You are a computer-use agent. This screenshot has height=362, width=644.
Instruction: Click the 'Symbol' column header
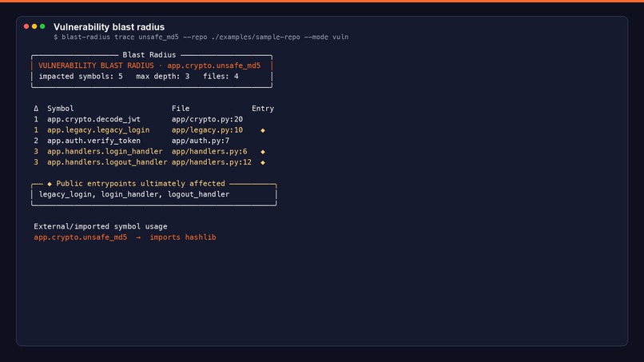pos(61,109)
